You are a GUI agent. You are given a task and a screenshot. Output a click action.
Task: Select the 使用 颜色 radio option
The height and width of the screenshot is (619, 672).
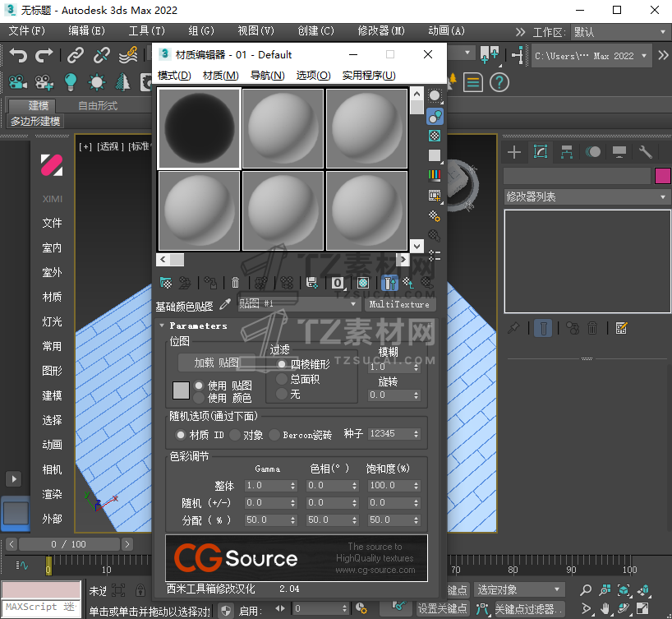(x=199, y=397)
